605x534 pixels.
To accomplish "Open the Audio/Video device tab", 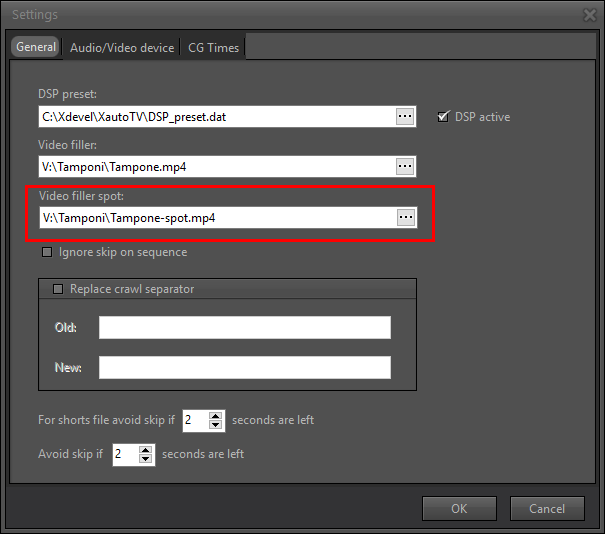I will point(122,48).
